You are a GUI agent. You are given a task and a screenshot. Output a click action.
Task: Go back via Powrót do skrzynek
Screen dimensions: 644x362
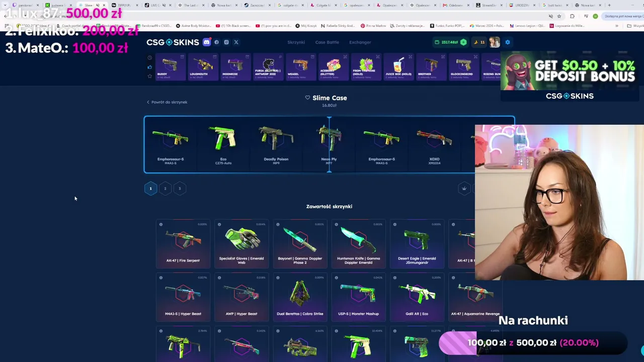pos(167,102)
